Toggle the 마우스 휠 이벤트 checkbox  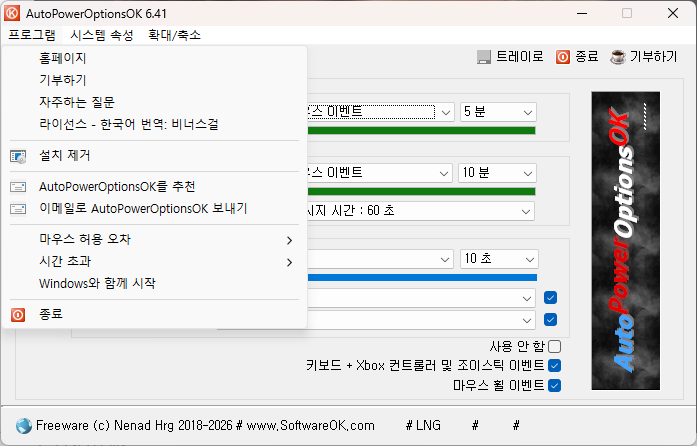554,385
